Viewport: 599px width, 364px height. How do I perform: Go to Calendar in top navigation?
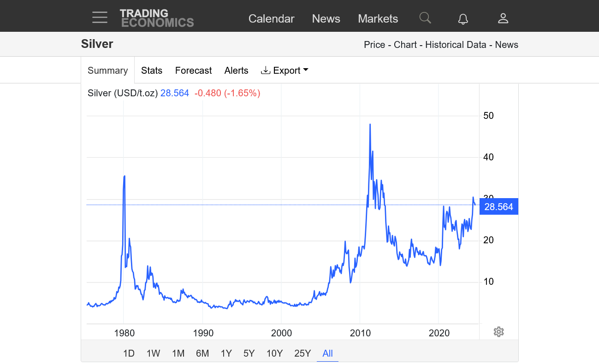click(x=271, y=18)
